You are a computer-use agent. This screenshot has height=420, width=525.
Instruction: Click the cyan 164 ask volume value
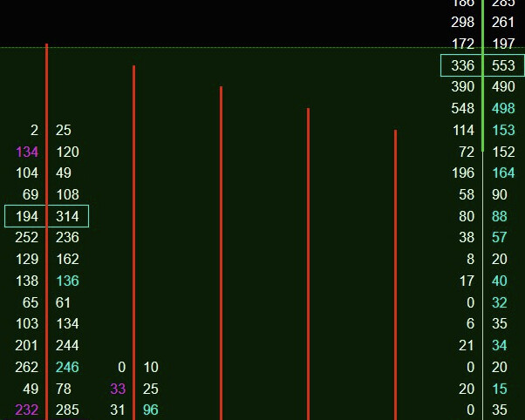click(x=503, y=173)
